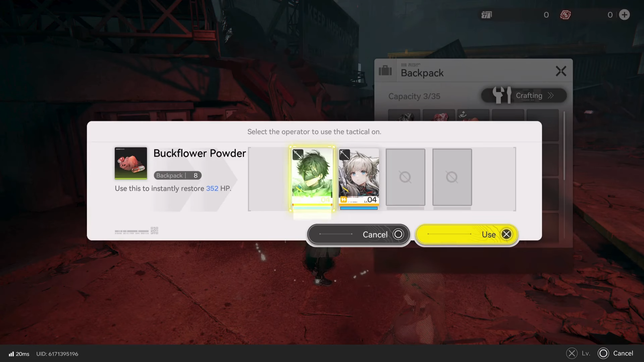
Task: Close the Backpack panel
Action: point(561,71)
